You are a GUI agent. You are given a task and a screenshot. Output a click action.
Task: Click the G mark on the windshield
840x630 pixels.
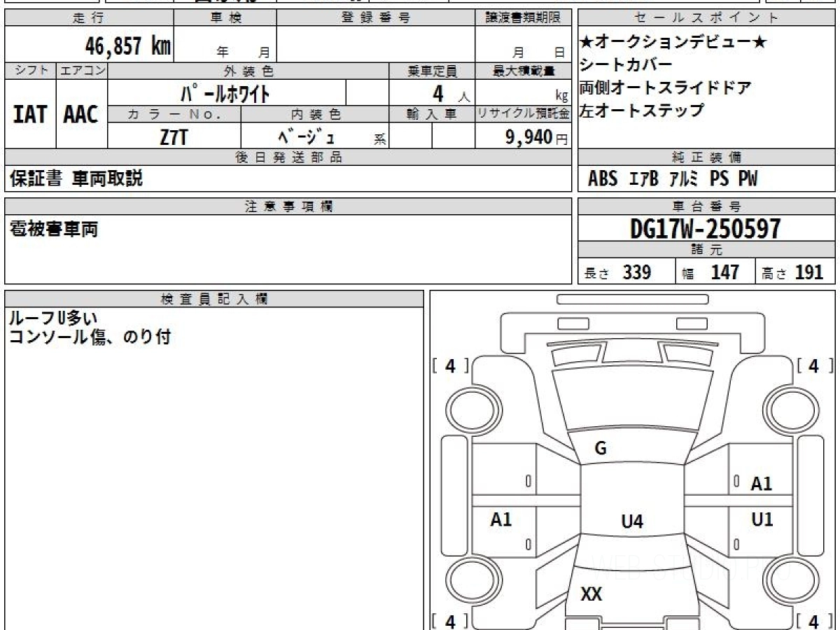point(601,449)
